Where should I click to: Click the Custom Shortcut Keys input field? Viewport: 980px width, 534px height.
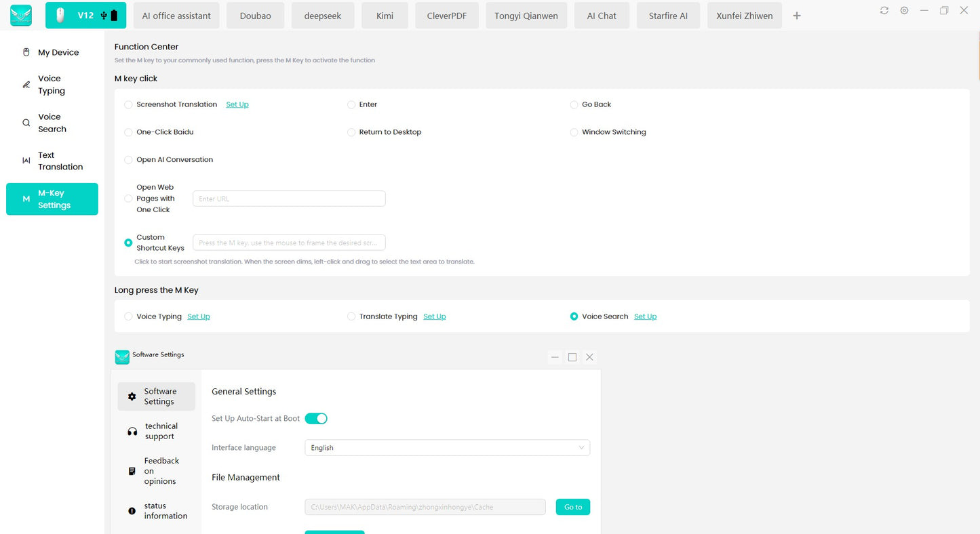(x=289, y=243)
